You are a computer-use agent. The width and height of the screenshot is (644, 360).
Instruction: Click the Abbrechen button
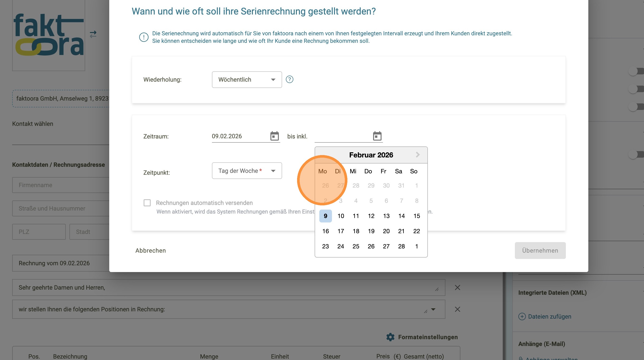150,251
